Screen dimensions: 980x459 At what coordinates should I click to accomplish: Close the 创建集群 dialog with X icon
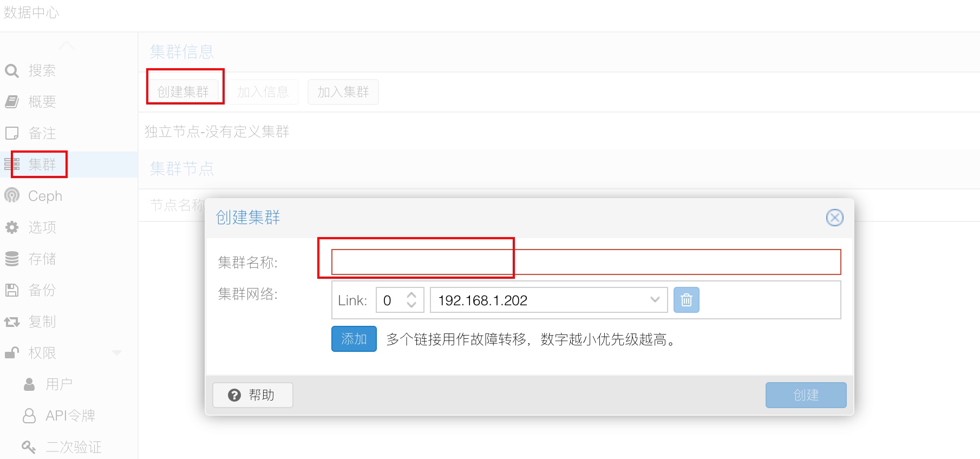click(834, 218)
